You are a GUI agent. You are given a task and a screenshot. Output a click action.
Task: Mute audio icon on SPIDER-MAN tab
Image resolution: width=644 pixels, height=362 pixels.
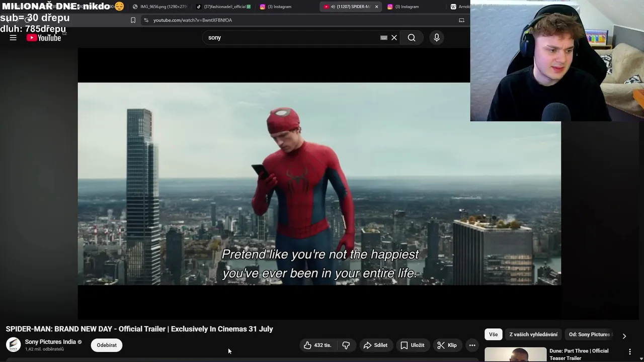(x=333, y=7)
